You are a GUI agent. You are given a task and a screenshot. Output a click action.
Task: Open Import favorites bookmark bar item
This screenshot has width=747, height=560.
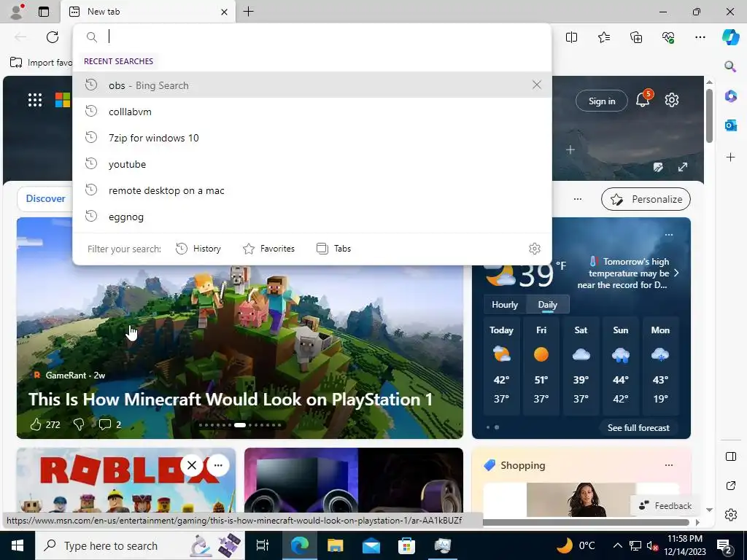41,63
